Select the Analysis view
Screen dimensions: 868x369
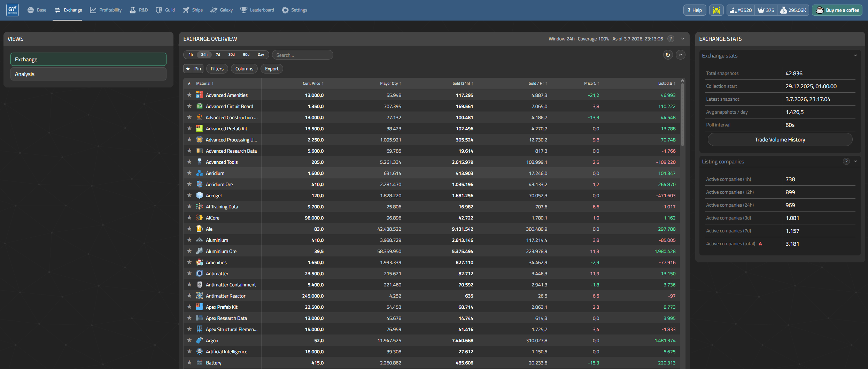[x=88, y=74]
